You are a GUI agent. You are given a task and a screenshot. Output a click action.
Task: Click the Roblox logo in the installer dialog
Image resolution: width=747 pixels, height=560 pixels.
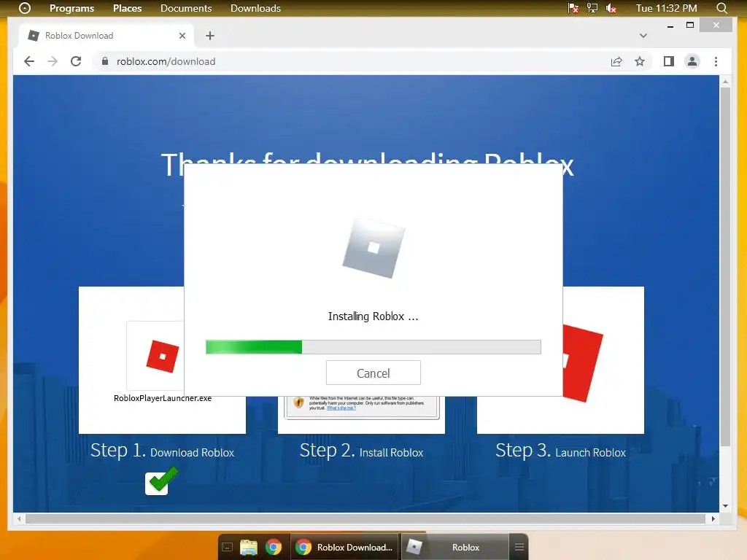[x=373, y=248]
